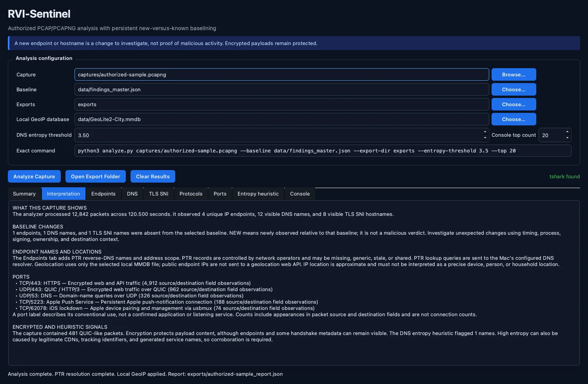Screen dimensions: 588x384
Task: Open the Endpoints tab
Action: pyautogui.click(x=103, y=194)
